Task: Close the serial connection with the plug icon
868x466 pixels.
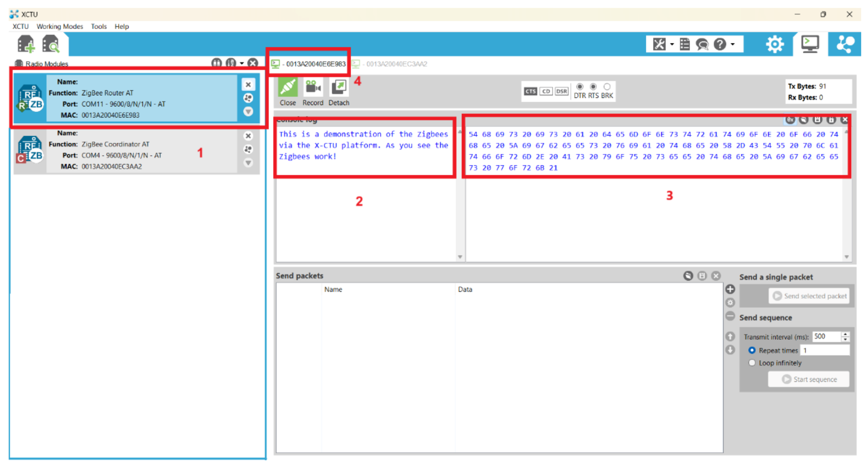Action: tap(288, 87)
